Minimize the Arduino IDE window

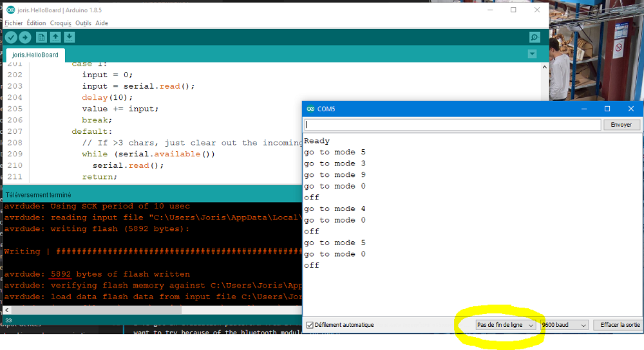[490, 10]
